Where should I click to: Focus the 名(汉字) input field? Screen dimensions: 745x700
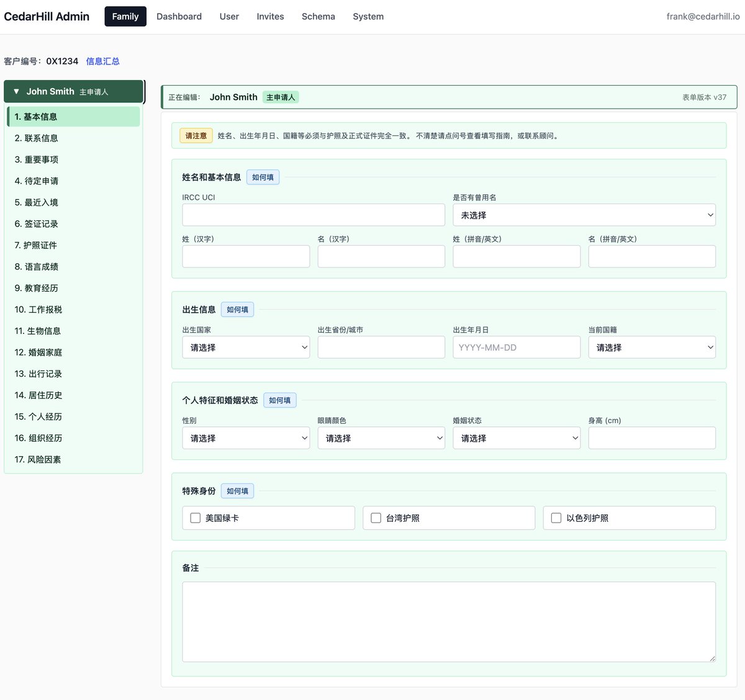click(381, 256)
